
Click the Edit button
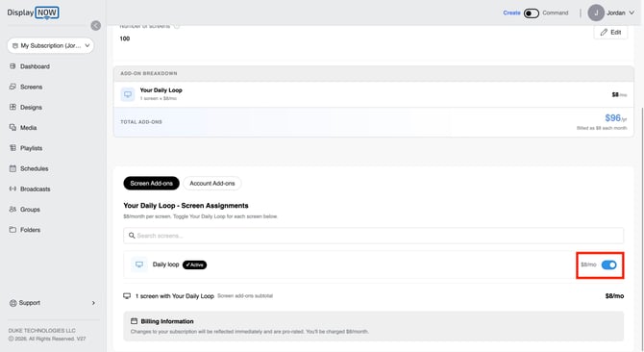coord(610,33)
